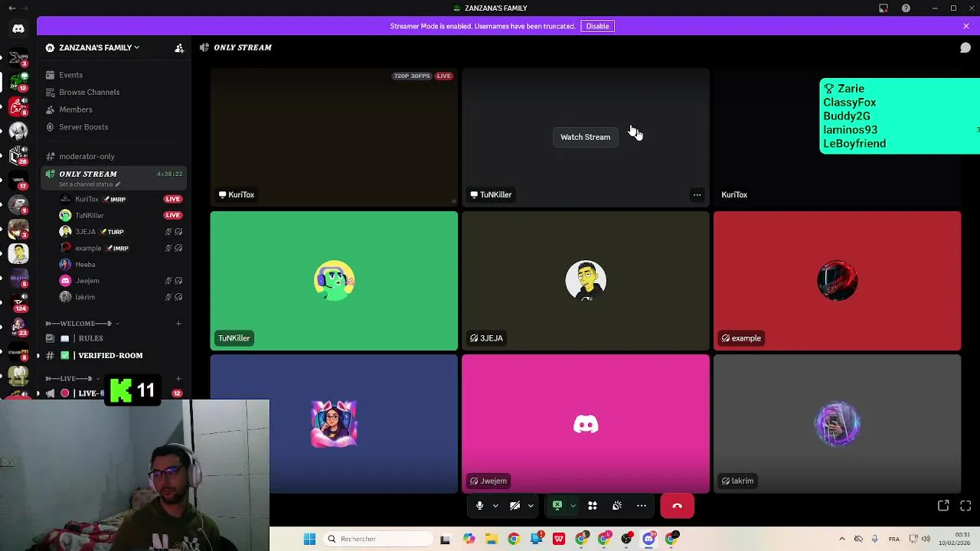The image size is (980, 551).
Task: Select KuriTox live stream tile
Action: 334,138
